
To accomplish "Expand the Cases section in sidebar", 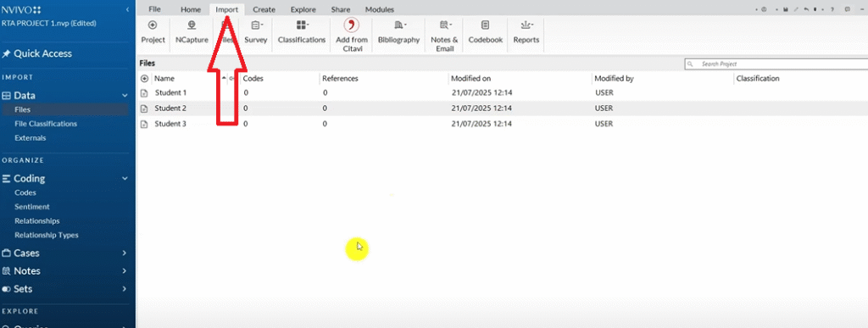I will [124, 253].
